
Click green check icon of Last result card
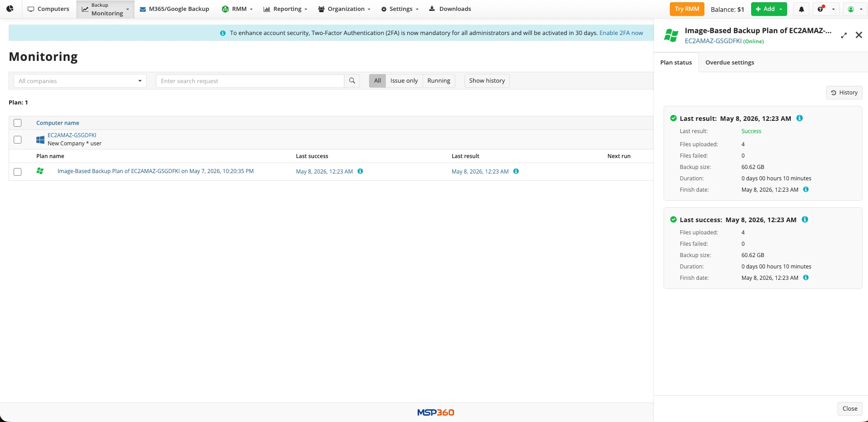pyautogui.click(x=673, y=118)
